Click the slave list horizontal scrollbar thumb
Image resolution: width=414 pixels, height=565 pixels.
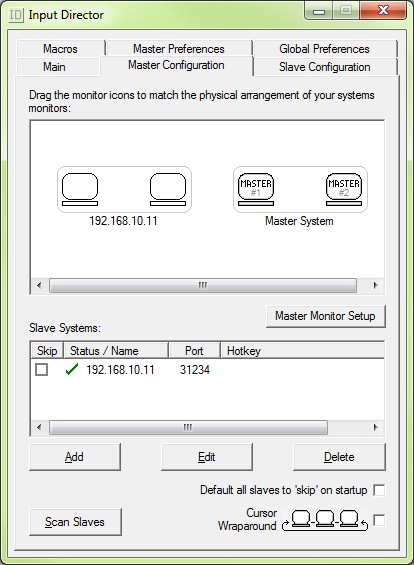pos(188,428)
